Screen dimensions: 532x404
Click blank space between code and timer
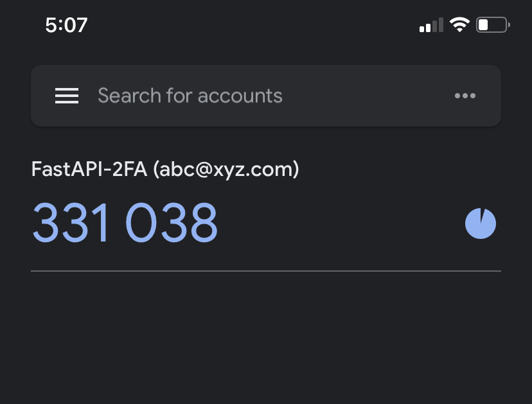point(341,224)
